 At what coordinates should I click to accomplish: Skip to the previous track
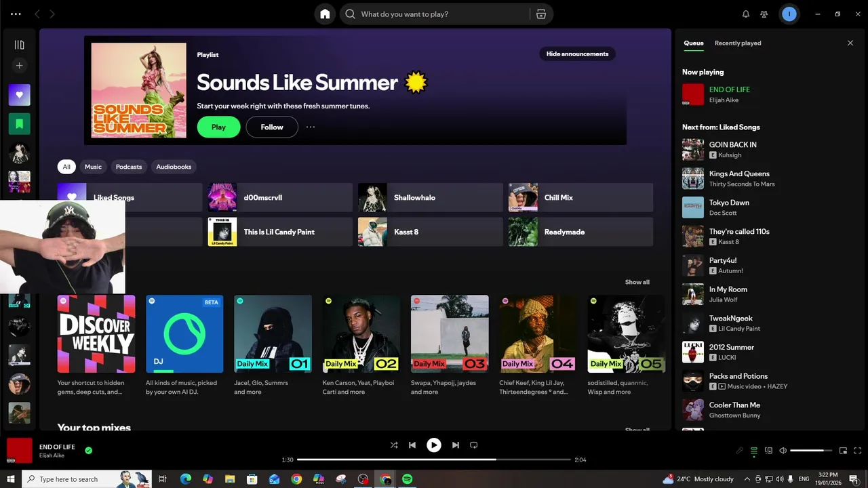click(x=412, y=445)
